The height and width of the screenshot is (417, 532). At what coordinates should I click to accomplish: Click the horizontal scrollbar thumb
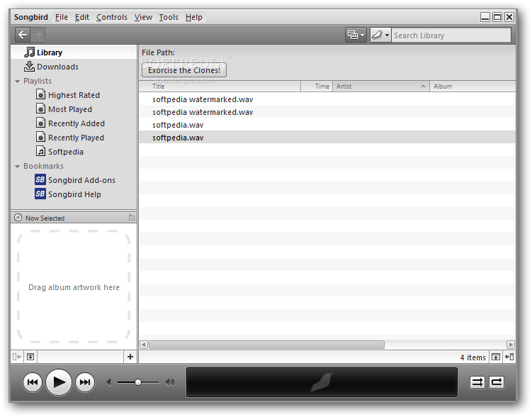(266, 345)
